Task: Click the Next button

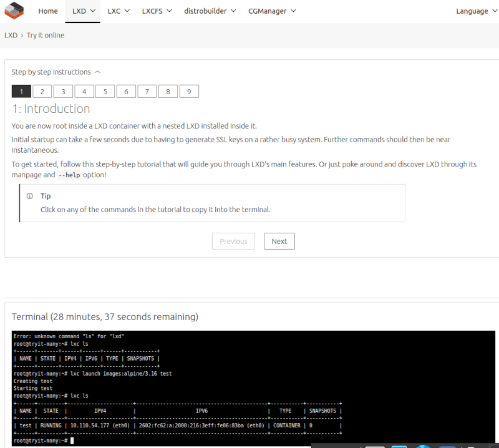Action: pos(279,241)
